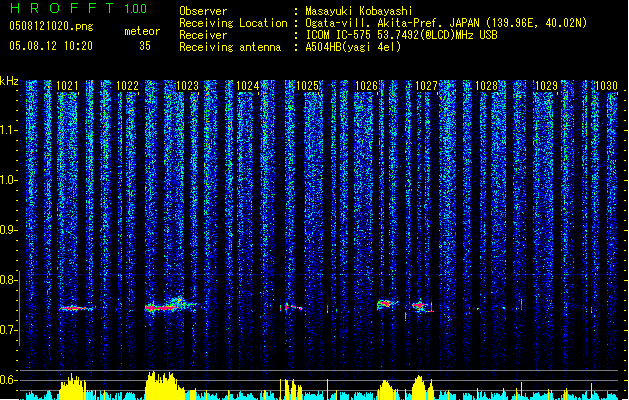Click the 'Receiving antenna' field label
This screenshot has height=400, width=629.
pyautogui.click(x=230, y=47)
